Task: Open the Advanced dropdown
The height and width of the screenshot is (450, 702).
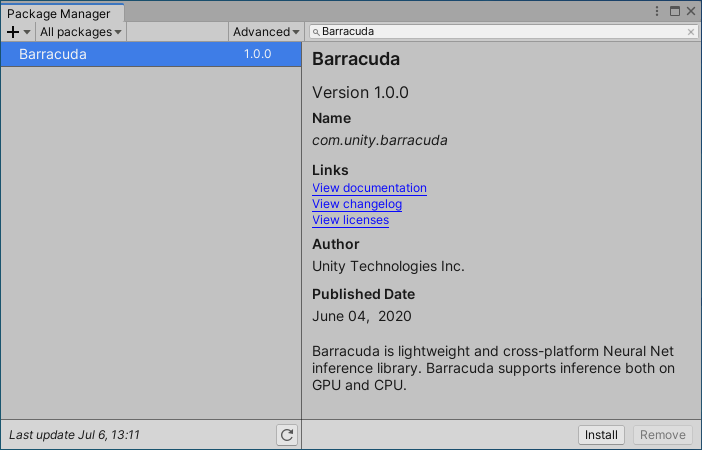Action: click(266, 32)
